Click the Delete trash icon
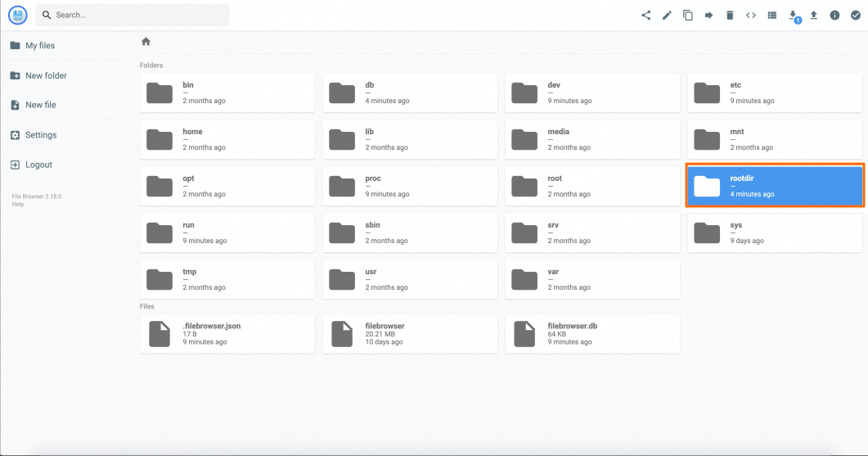 (730, 15)
